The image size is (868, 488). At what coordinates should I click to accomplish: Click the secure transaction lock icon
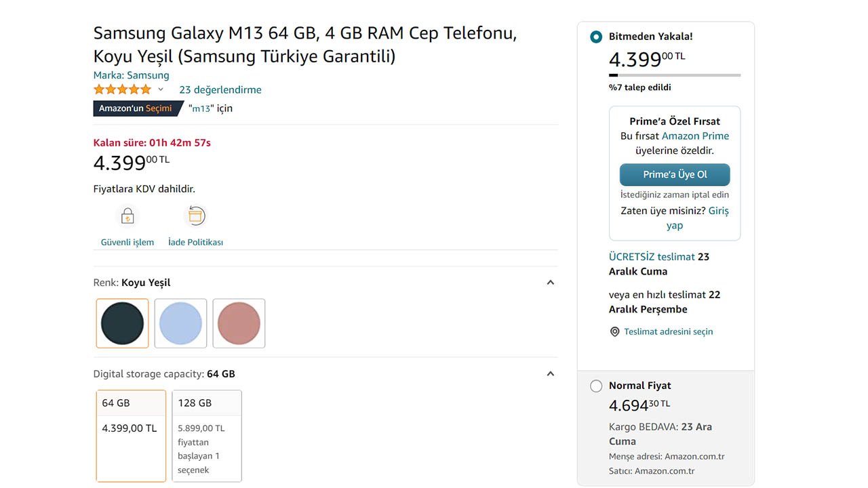[127, 216]
